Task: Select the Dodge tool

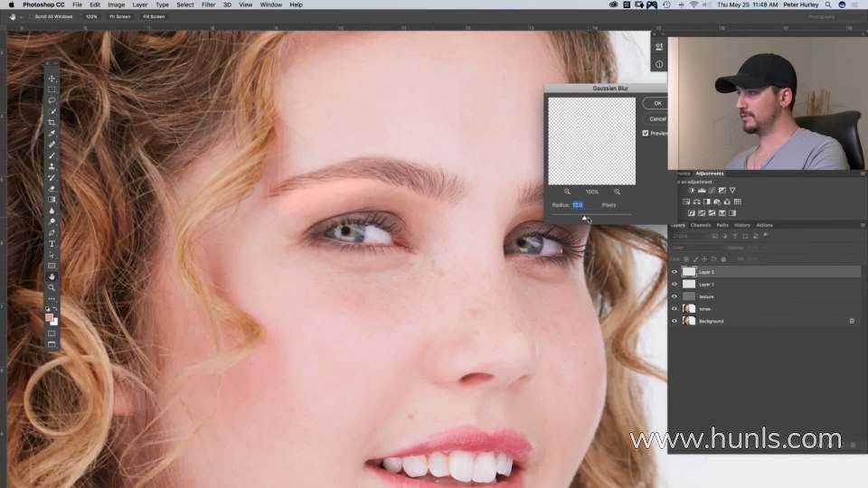Action: pos(52,221)
